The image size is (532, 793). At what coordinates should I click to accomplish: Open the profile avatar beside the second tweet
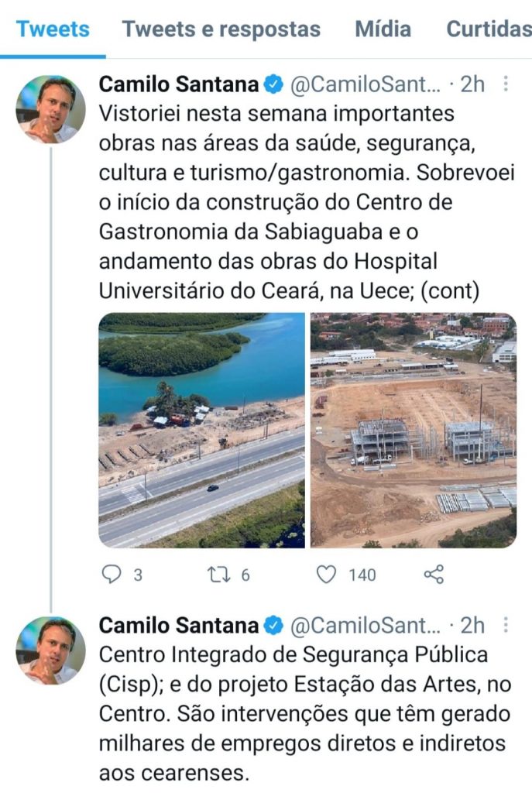pyautogui.click(x=50, y=650)
